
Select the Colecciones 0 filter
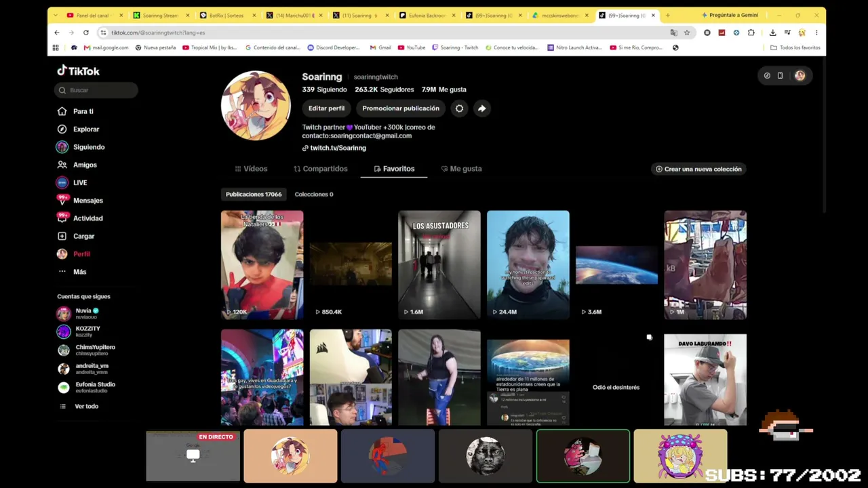pos(314,195)
